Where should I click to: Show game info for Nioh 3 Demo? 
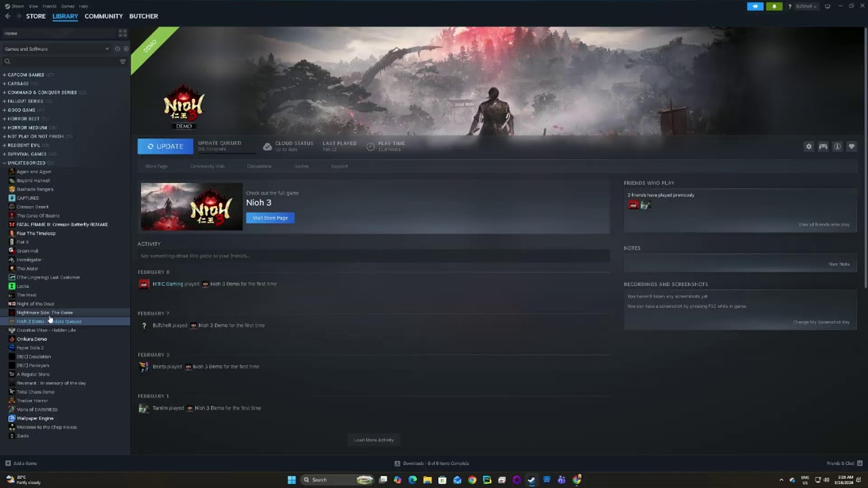(x=837, y=146)
